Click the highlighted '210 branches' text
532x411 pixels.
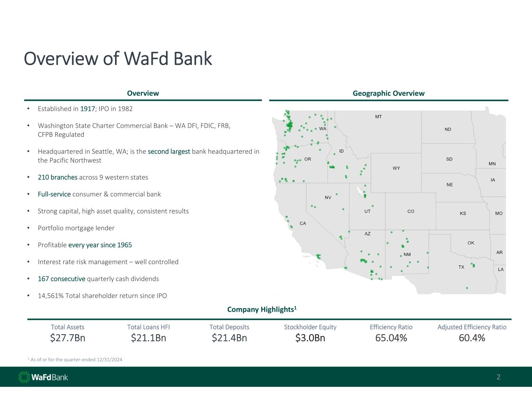click(58, 177)
